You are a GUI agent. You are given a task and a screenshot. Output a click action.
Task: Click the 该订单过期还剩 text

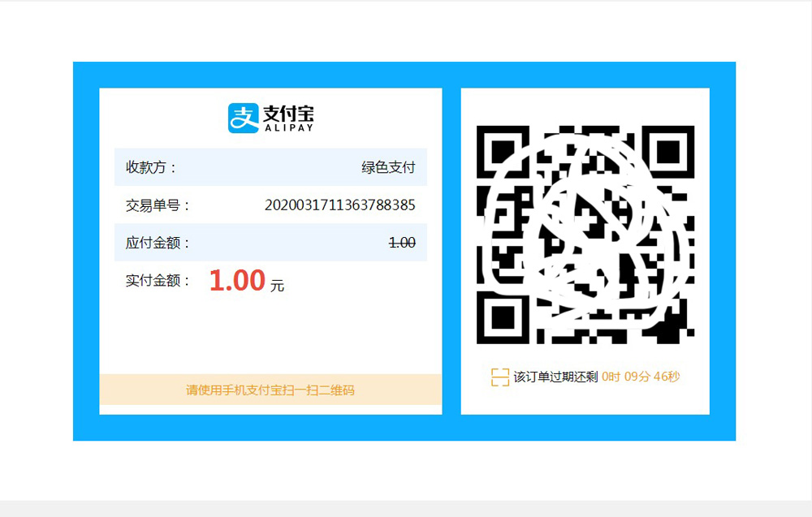click(555, 377)
